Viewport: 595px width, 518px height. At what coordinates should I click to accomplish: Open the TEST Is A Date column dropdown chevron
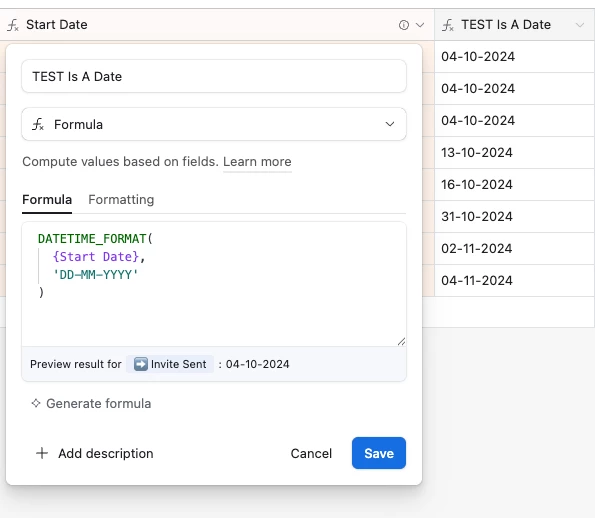pyautogui.click(x=579, y=25)
